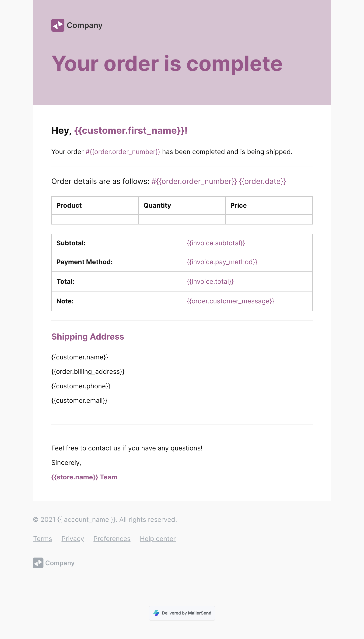
Task: Click the store name Team signature
Action: [84, 477]
